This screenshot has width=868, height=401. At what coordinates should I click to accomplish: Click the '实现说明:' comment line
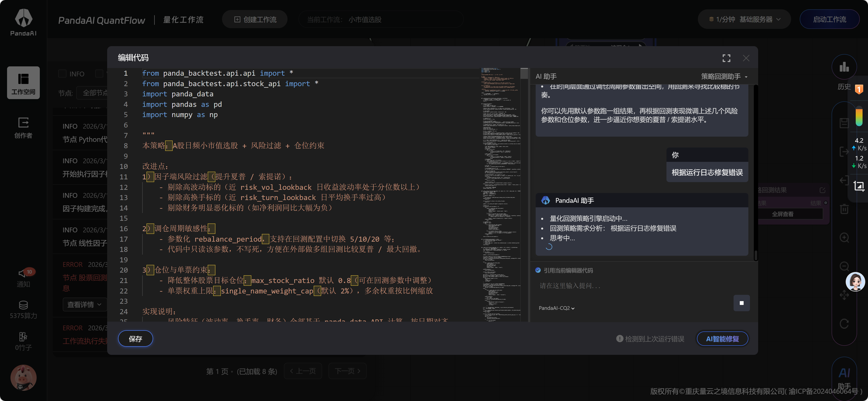click(x=159, y=311)
